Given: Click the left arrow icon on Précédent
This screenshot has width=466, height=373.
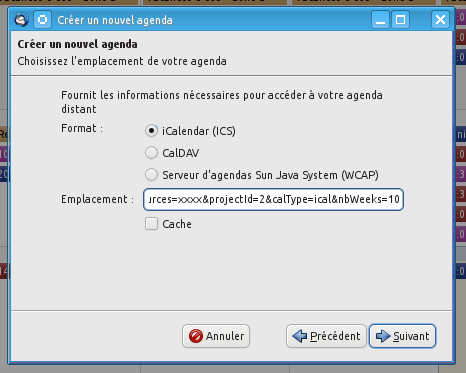Looking at the screenshot, I should [300, 336].
